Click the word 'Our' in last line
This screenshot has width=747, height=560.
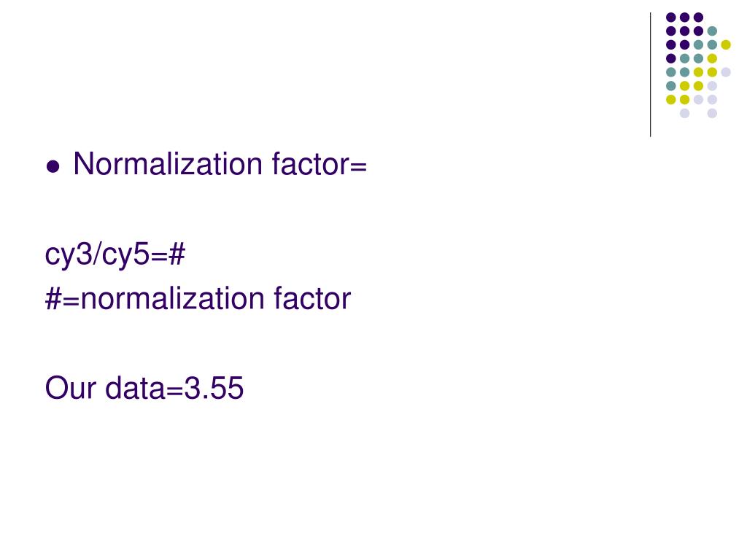71,388
